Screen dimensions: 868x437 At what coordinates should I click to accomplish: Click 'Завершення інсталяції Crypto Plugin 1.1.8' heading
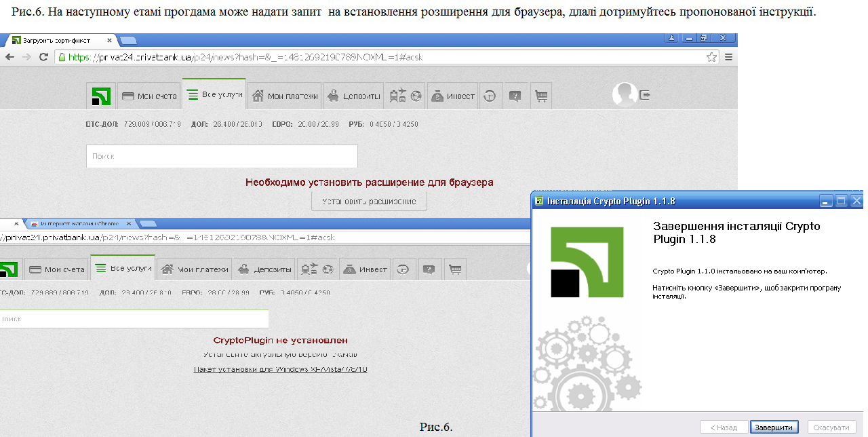[x=736, y=232]
